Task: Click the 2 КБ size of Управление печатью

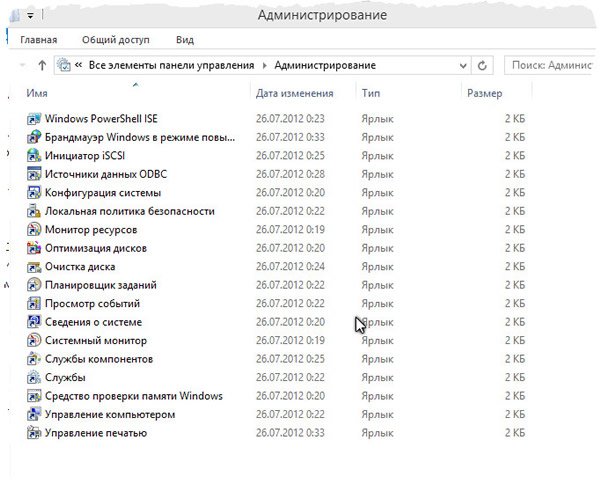Action: pos(514,433)
